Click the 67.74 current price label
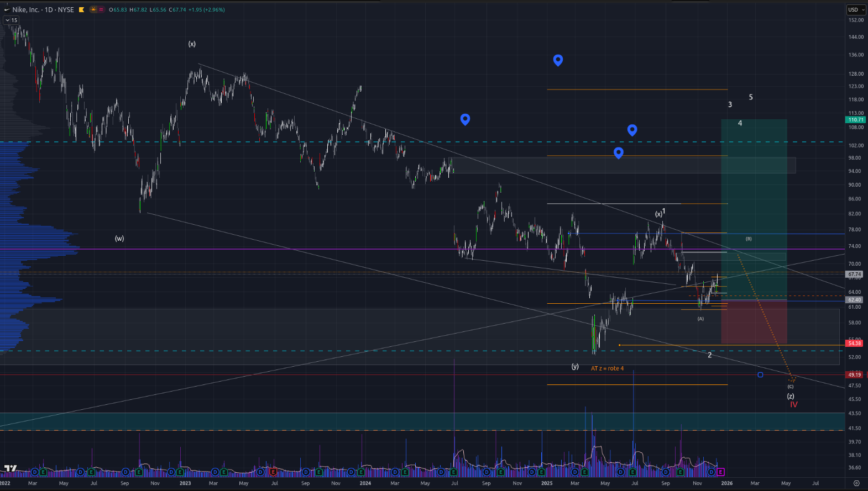 pyautogui.click(x=854, y=274)
